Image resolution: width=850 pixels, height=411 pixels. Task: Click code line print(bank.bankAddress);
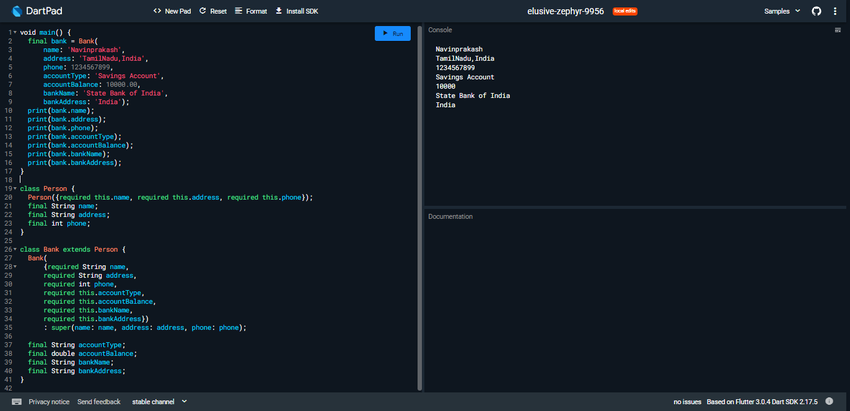pyautogui.click(x=74, y=163)
